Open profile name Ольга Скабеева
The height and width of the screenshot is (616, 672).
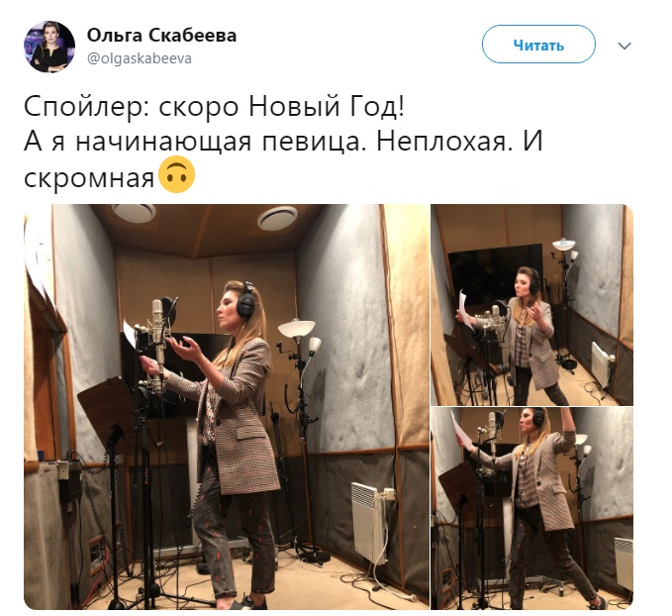tap(161, 36)
